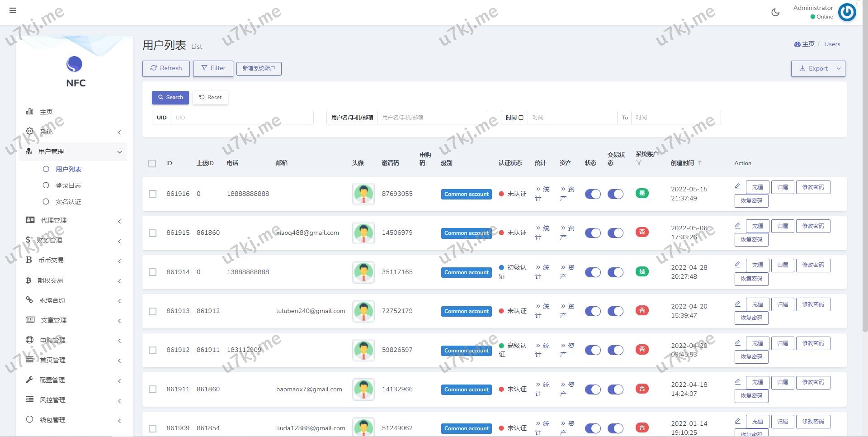Open the Export dropdown arrow
The height and width of the screenshot is (437, 868).
[x=839, y=69]
